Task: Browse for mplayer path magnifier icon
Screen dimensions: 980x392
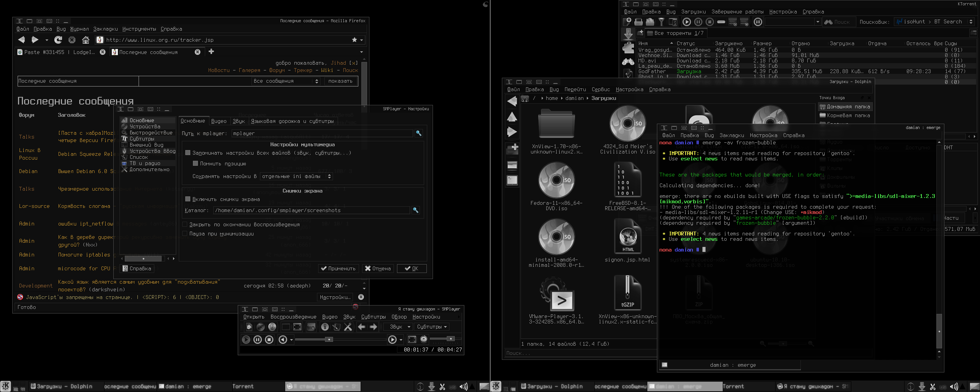Action: coord(419,133)
